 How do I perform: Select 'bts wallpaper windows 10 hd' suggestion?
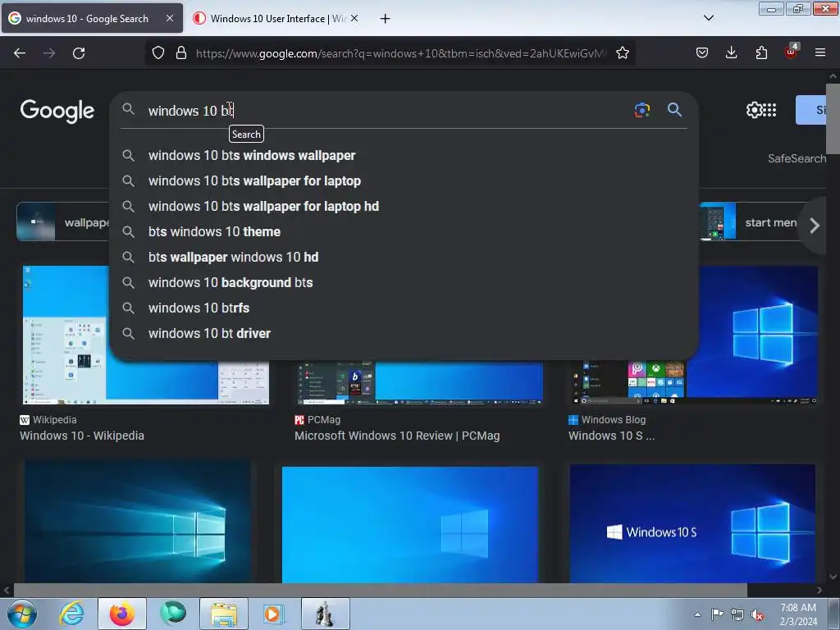click(404, 257)
